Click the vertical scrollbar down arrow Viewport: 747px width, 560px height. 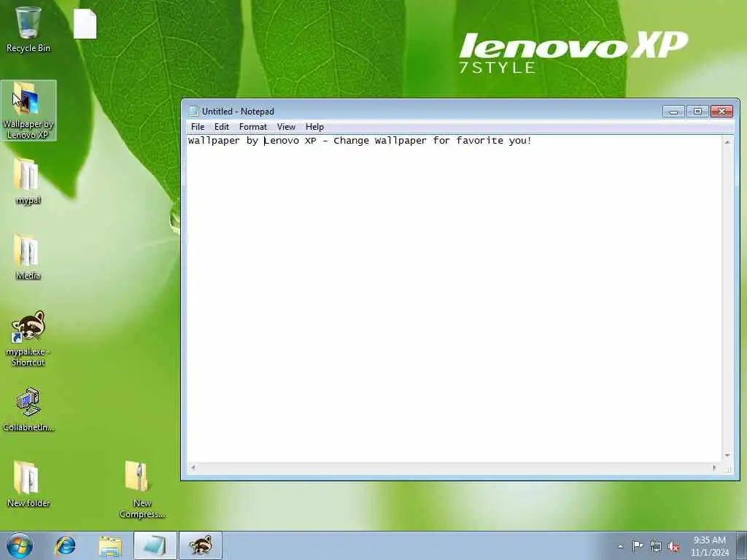click(x=727, y=455)
